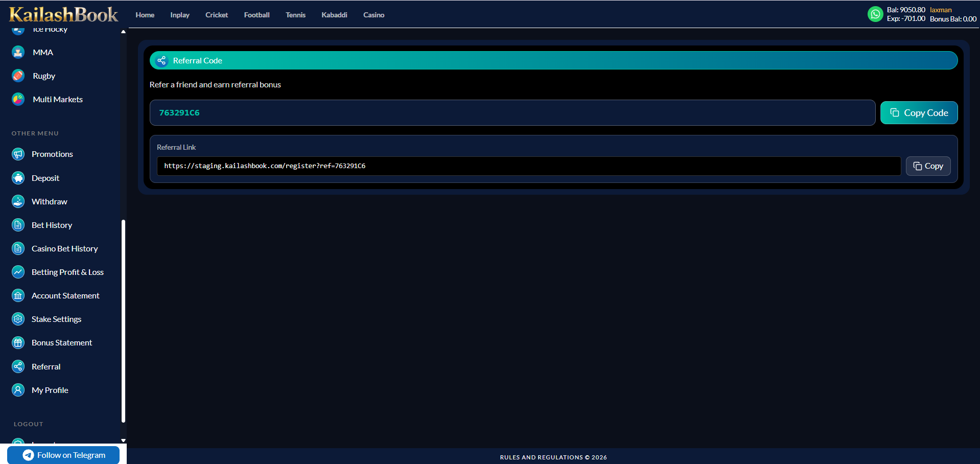Click the MMA sport icon
Screen dimensions: 980x464
[x=18, y=52]
